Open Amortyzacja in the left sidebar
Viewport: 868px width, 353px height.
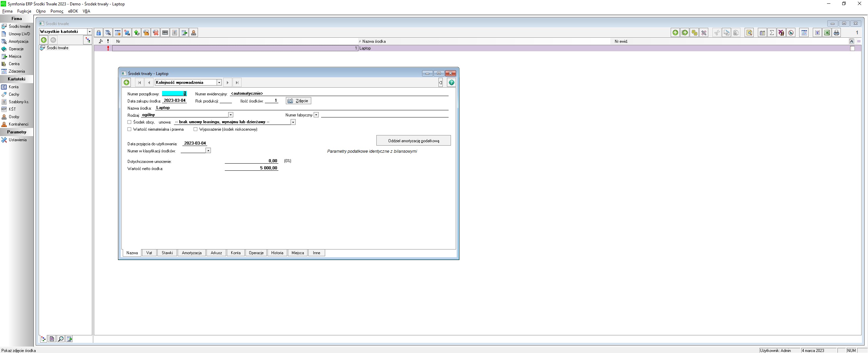(x=18, y=41)
